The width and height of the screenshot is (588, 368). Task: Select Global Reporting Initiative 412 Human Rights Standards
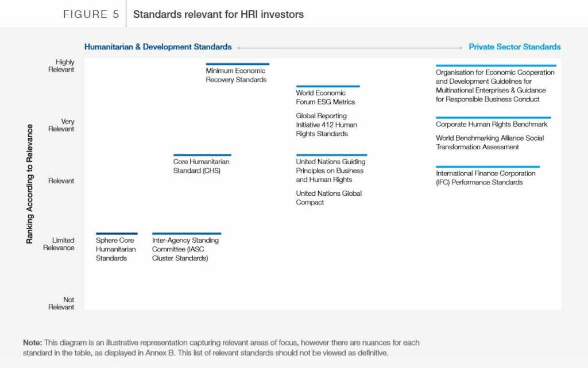[326, 125]
